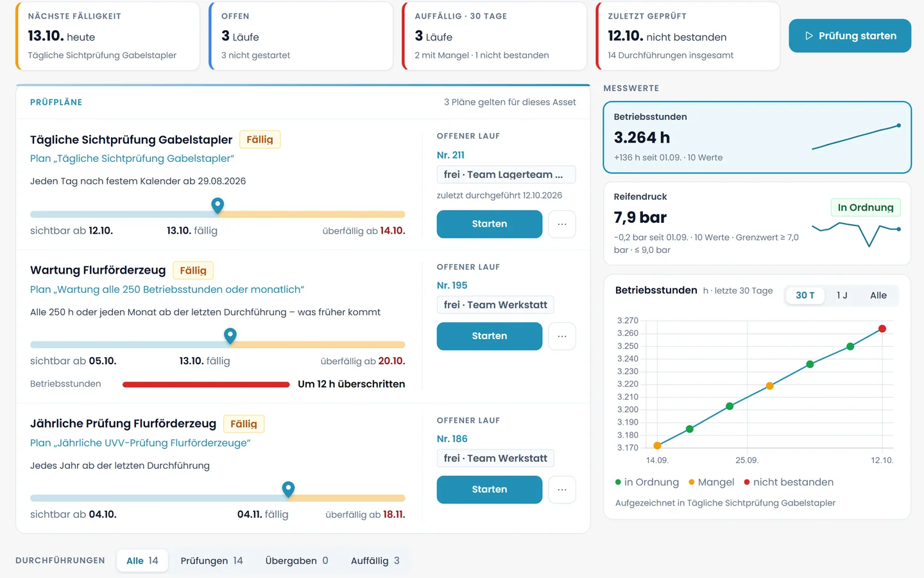This screenshot has width=924, height=578.
Task: Start open run Nr. 211
Action: (490, 224)
